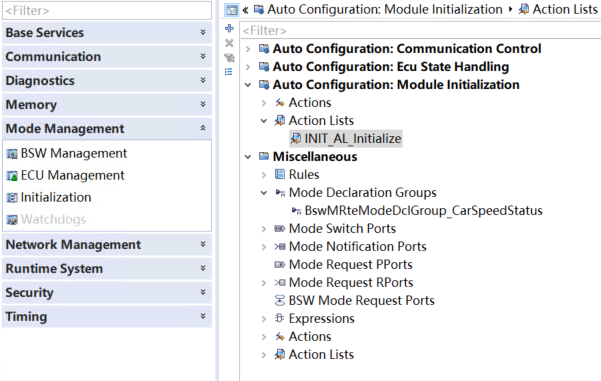Click INIT_AL_Initialize action list icon
Image resolution: width=601 pixels, height=381 pixels.
pos(296,138)
